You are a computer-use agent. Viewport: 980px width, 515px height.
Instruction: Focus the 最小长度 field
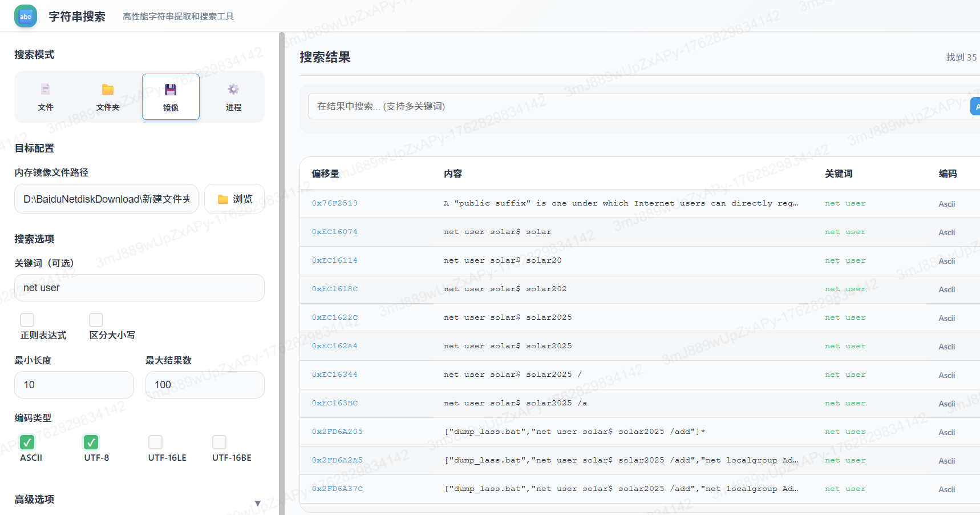pyautogui.click(x=74, y=385)
